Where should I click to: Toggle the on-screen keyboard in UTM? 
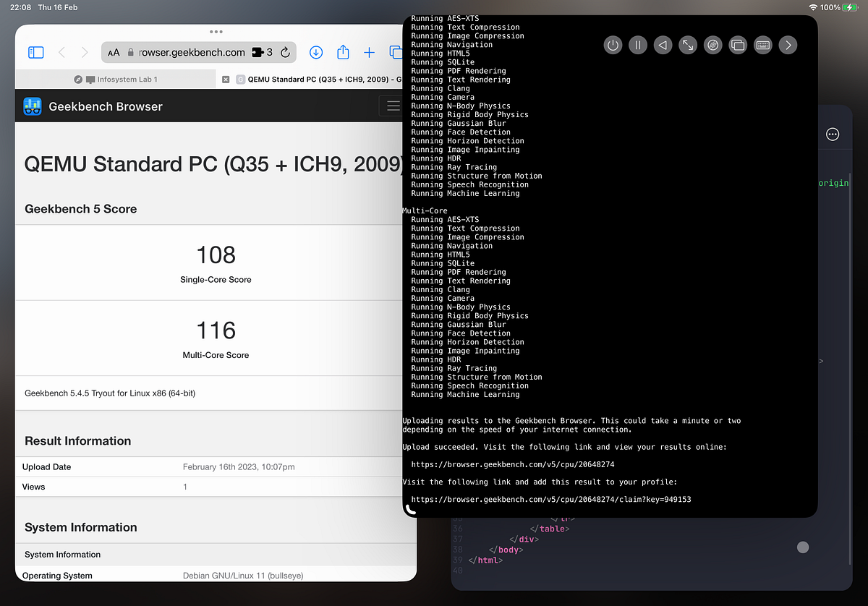762,45
